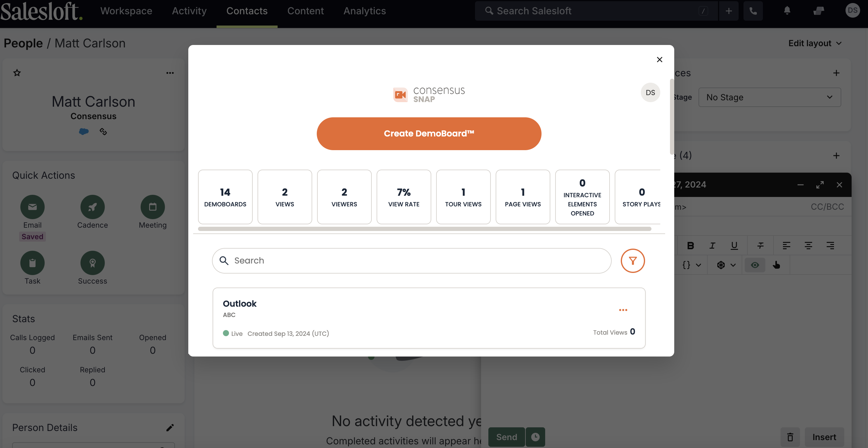Expand the No Stage dropdown

pyautogui.click(x=769, y=98)
